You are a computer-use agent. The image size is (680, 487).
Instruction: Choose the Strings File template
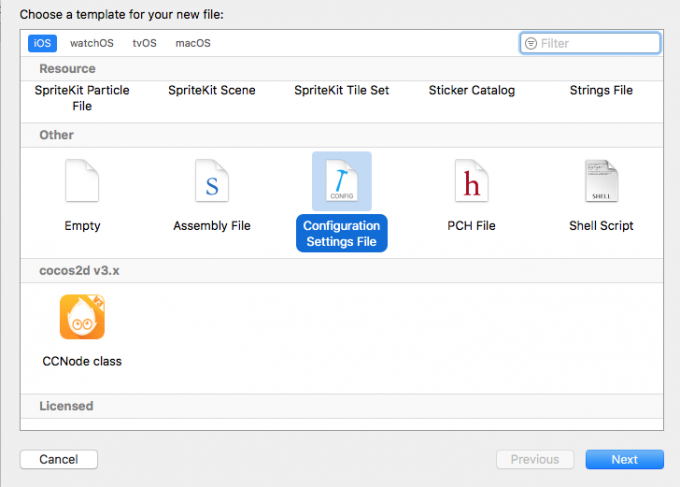coord(601,90)
